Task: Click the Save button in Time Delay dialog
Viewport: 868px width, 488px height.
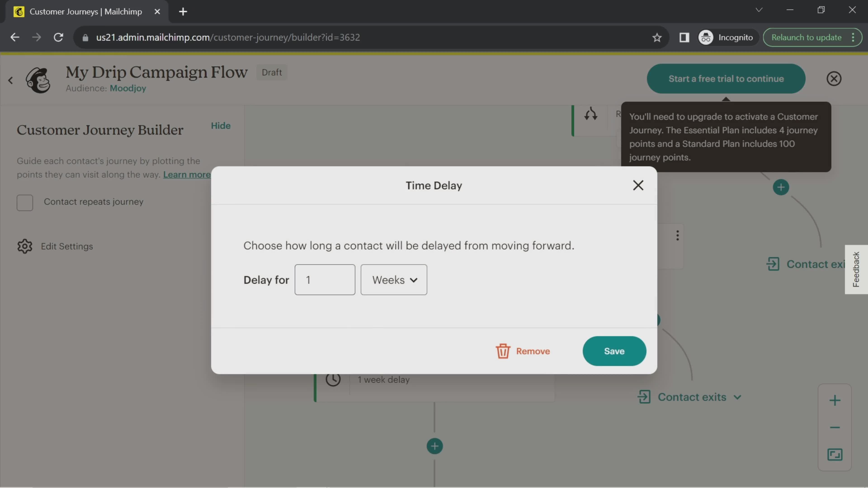Action: (614, 351)
